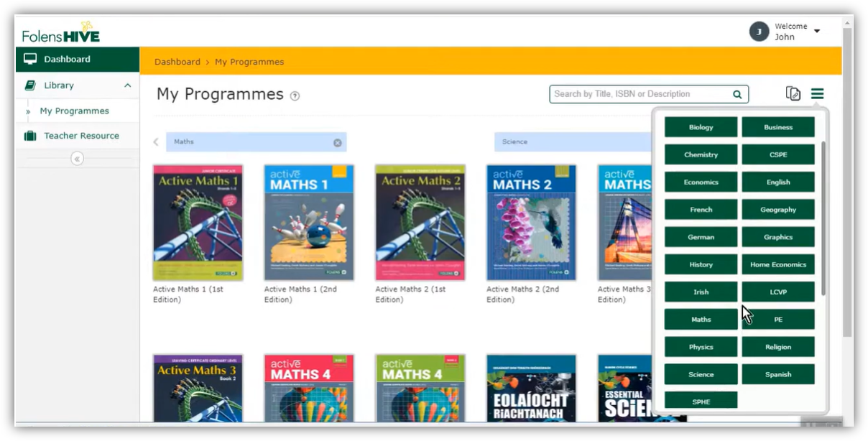
Task: Click the Library book icon in sidebar
Action: [30, 85]
